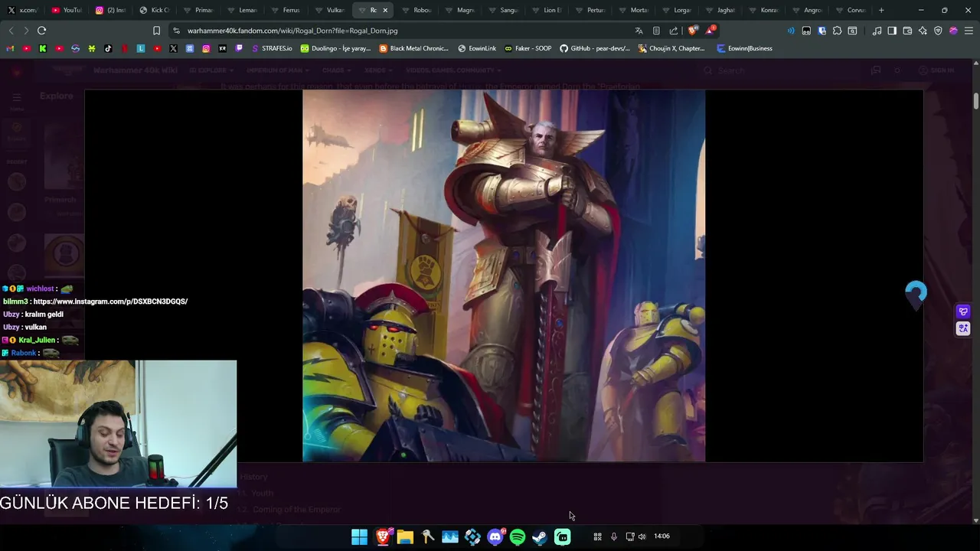The image size is (980, 551).
Task: Reload the Rogal Dorn wiki page
Action: 41,31
